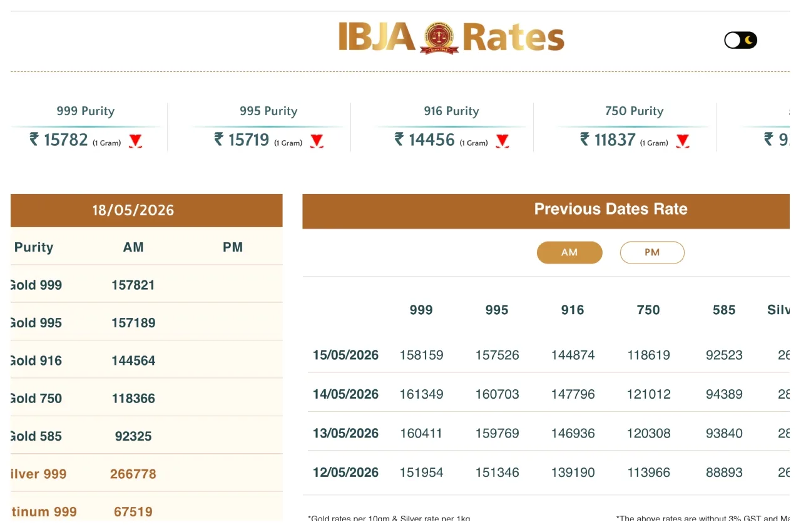Click the 151954 rate for 12/05/2026
Viewport: 801px width, 532px height.
421,473
